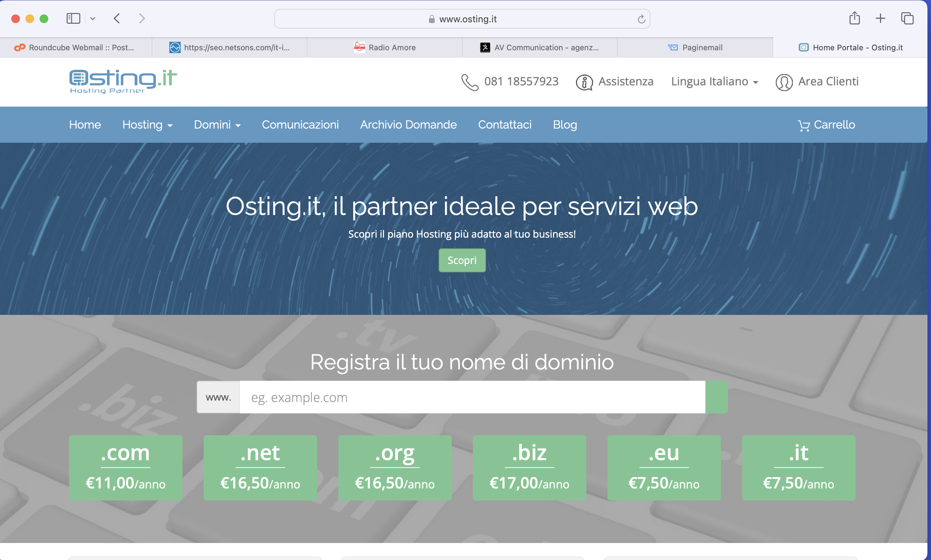
Task: Click the green Scopri button
Action: pyautogui.click(x=462, y=260)
